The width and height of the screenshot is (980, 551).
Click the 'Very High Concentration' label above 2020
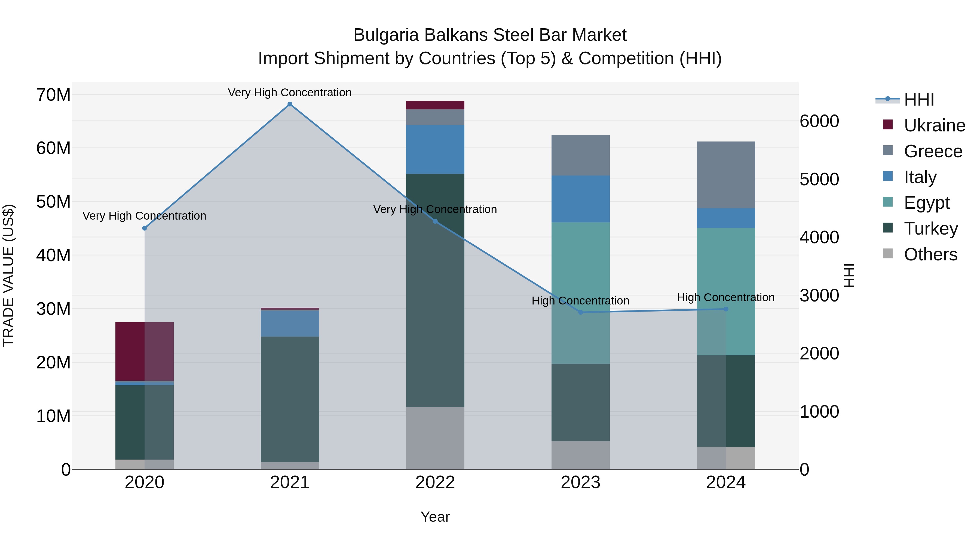tap(145, 216)
